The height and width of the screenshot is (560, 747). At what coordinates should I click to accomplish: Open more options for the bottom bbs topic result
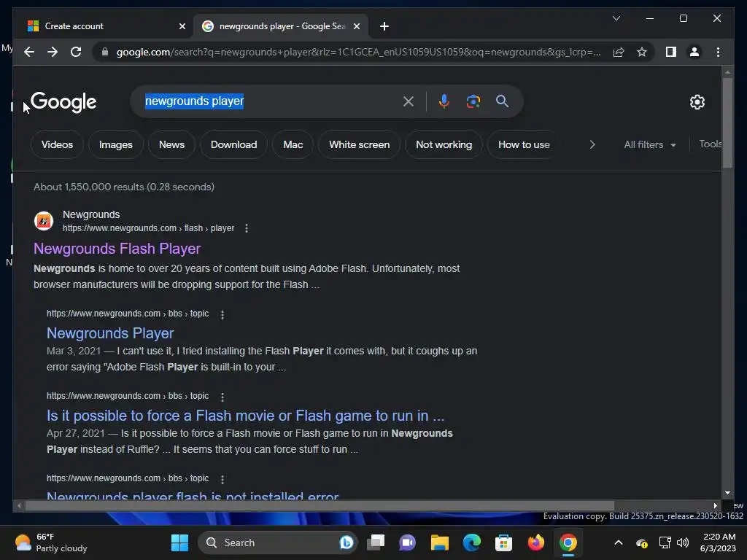[222, 479]
